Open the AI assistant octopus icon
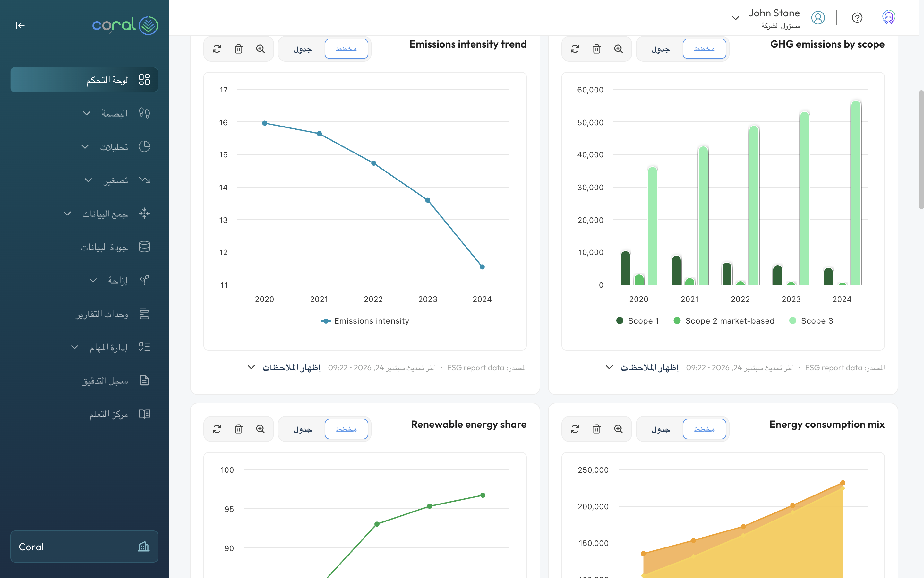This screenshot has height=578, width=924. pyautogui.click(x=888, y=18)
